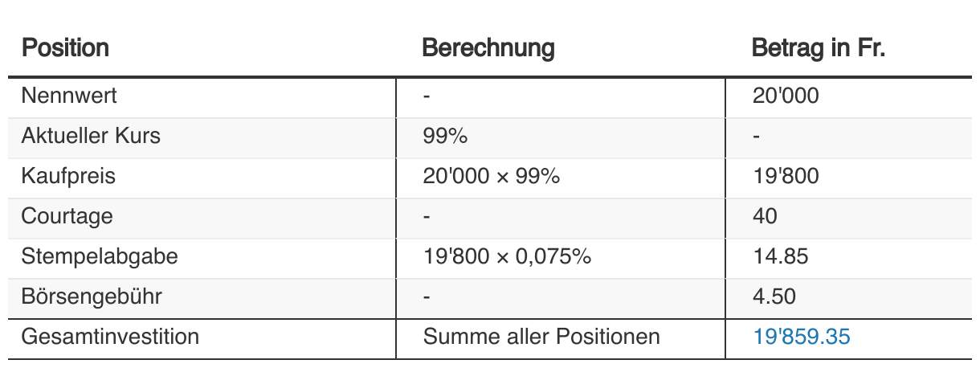This screenshot has width=980, height=368.
Task: Click the Courtage row label
Action: [67, 216]
